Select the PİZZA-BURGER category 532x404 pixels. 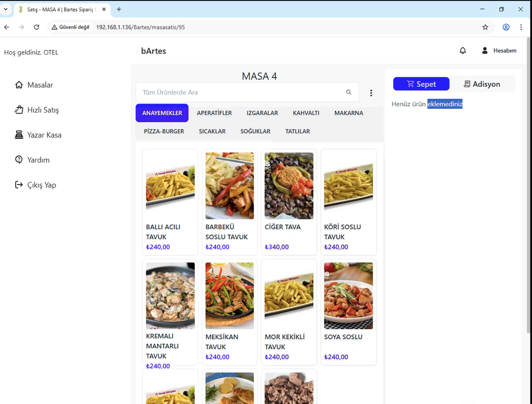(164, 131)
